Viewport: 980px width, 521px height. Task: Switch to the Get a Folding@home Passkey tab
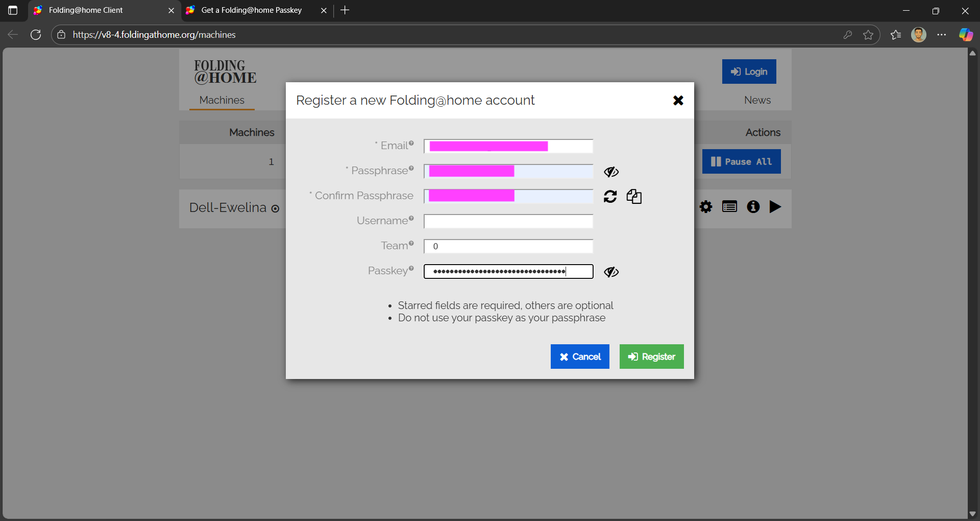pyautogui.click(x=251, y=10)
